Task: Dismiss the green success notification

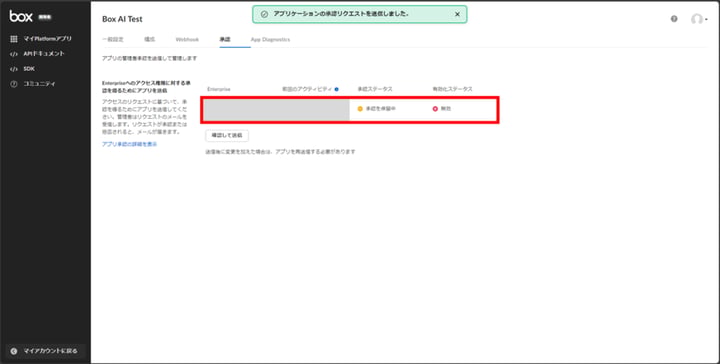Action: [x=457, y=14]
